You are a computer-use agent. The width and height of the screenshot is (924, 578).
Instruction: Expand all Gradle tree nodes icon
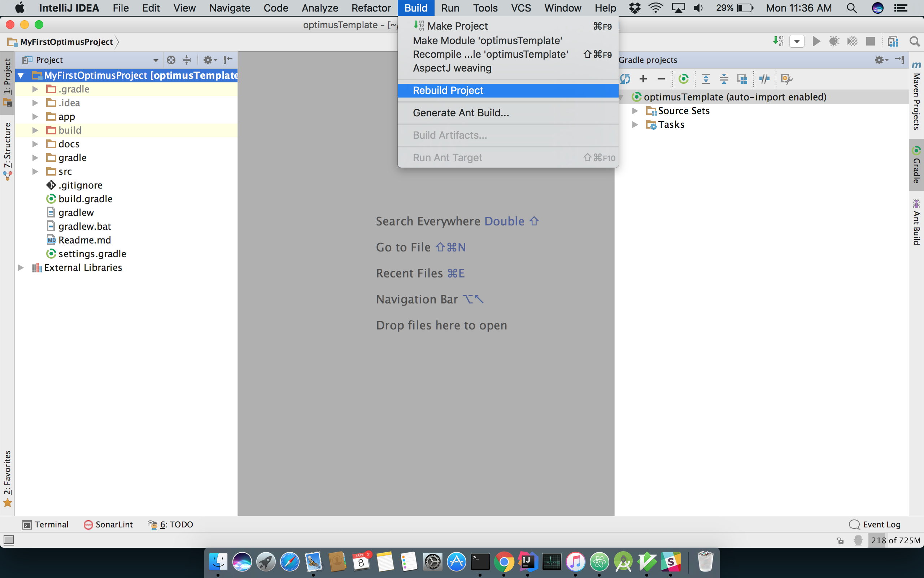706,79
